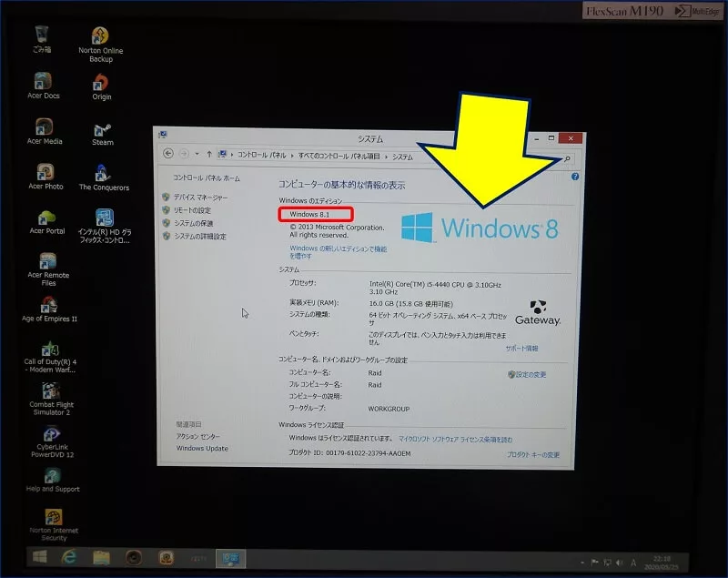
Task: Click the Back navigation arrow
Action: [168, 153]
